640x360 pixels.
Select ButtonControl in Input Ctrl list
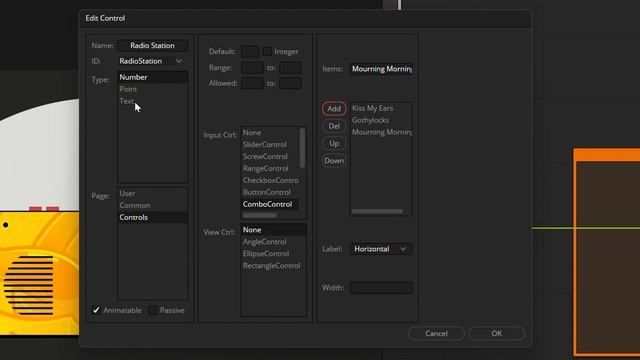click(x=270, y=192)
